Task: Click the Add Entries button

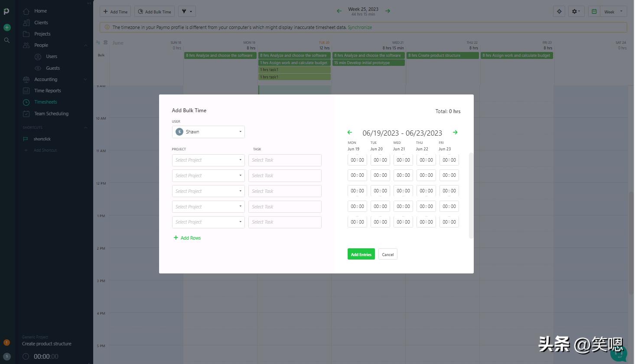Action: [x=361, y=254]
